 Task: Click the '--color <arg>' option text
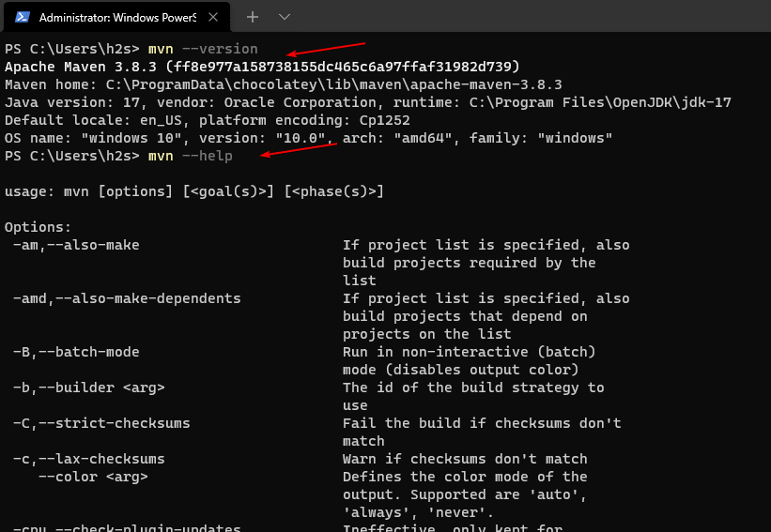tap(93, 477)
